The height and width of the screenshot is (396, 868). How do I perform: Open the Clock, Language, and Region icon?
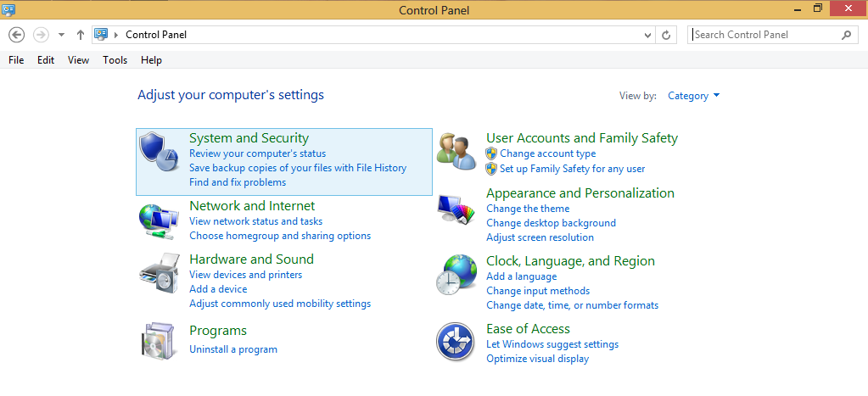click(456, 275)
